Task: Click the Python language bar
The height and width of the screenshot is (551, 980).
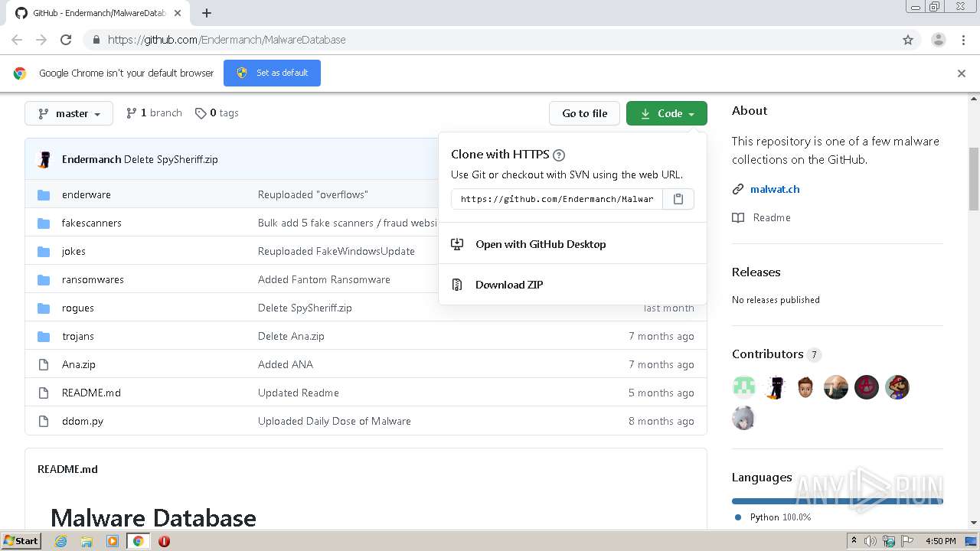Action: [838, 501]
